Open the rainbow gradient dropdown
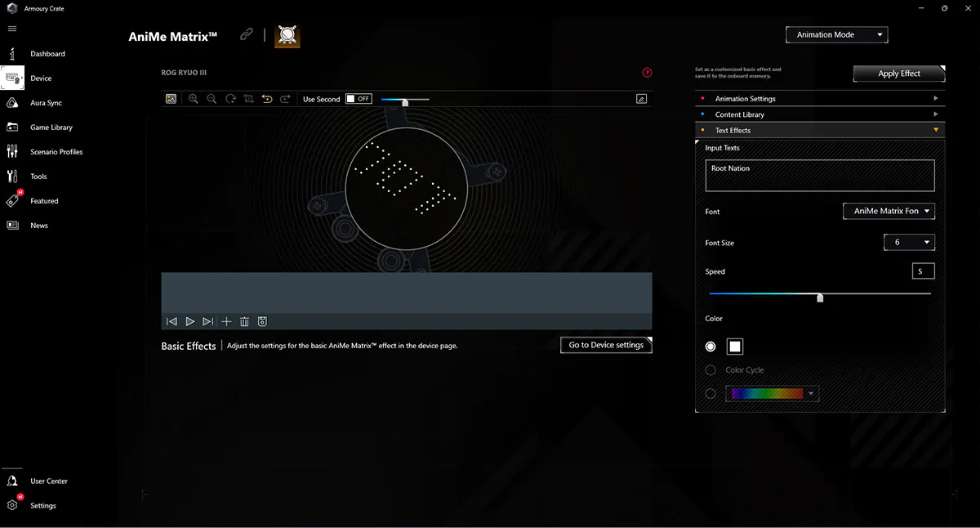This screenshot has width=980, height=528. 773,394
